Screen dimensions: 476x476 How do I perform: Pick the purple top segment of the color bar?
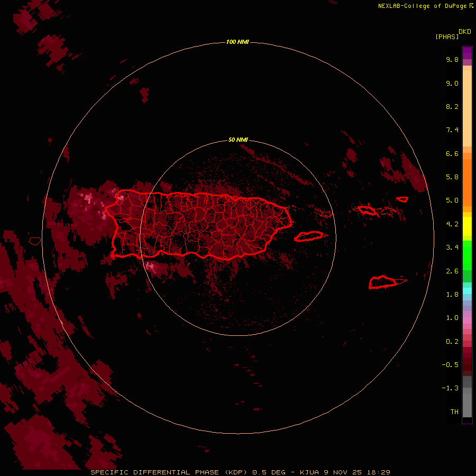tap(467, 53)
